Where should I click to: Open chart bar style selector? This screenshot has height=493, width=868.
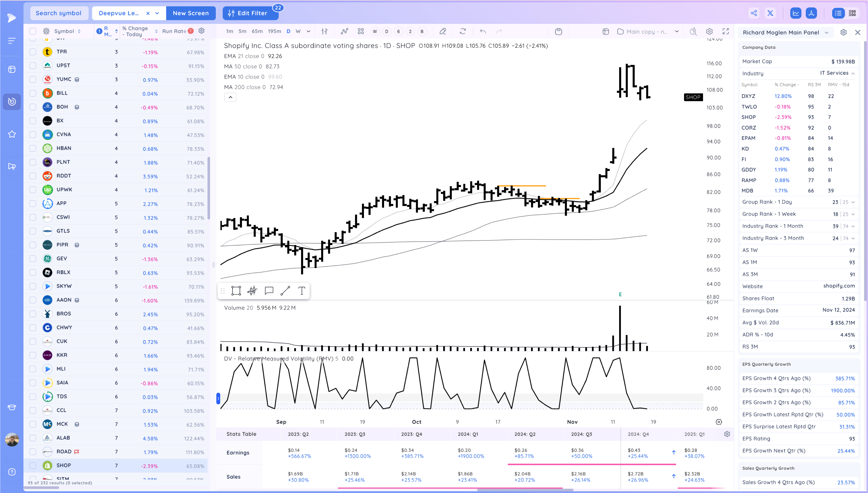(324, 31)
